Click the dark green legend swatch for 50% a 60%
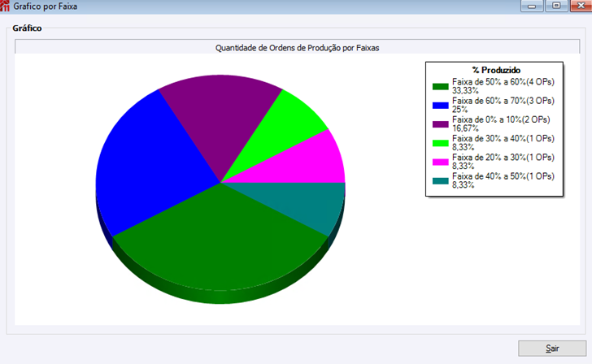The width and height of the screenshot is (592, 364). point(440,86)
